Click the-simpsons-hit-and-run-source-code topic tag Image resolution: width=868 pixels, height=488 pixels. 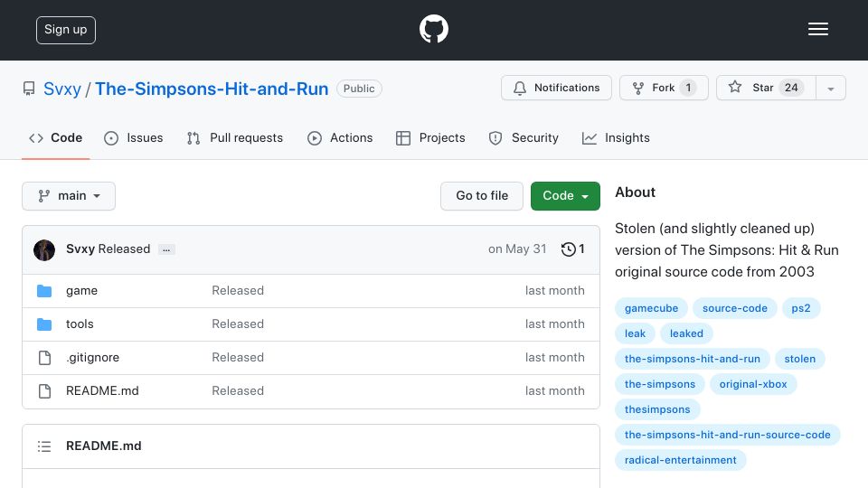coord(727,435)
